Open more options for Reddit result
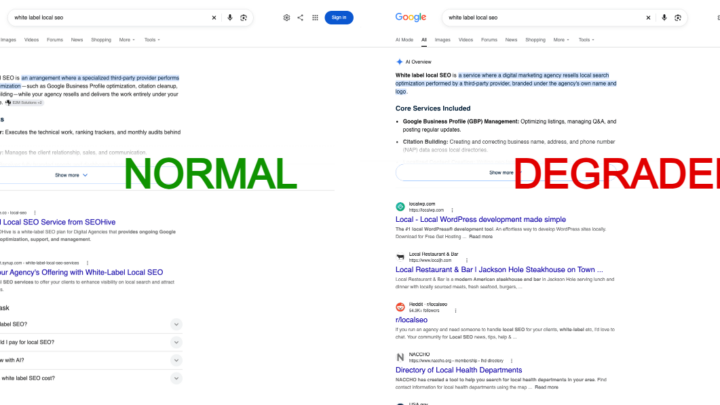The image size is (720, 405). (x=456, y=310)
